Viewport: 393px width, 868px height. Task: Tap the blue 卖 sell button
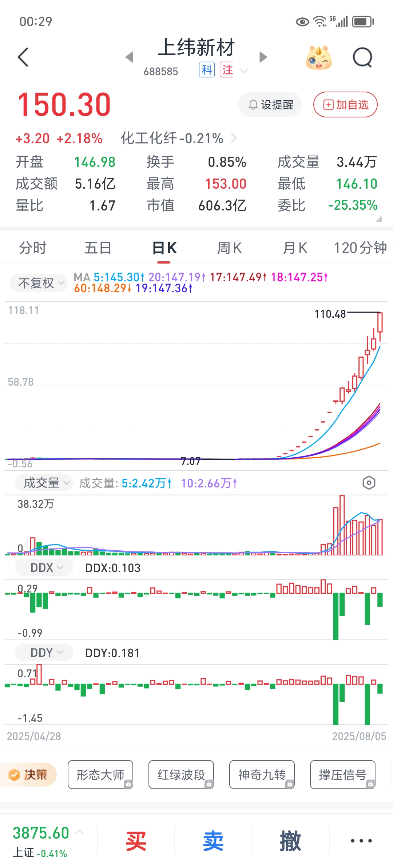click(x=213, y=841)
